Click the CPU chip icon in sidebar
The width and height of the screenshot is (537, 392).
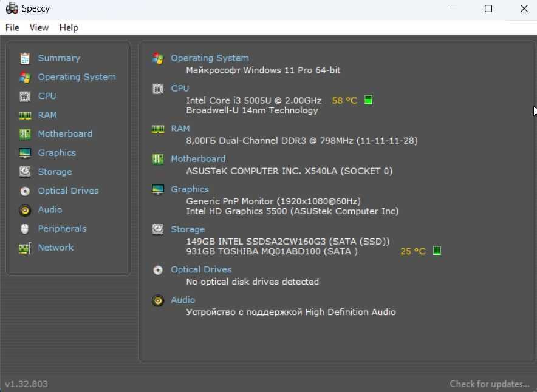click(x=25, y=96)
